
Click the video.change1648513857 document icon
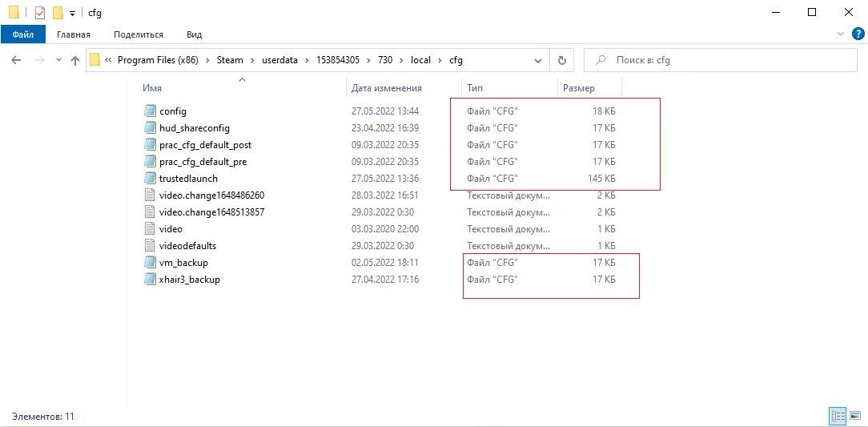pyautogui.click(x=150, y=212)
